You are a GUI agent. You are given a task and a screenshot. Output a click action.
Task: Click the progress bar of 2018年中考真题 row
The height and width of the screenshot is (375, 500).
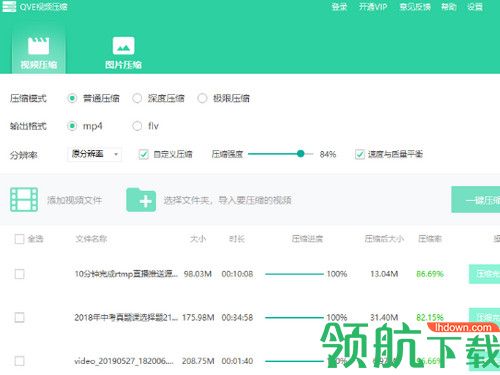[294, 317]
